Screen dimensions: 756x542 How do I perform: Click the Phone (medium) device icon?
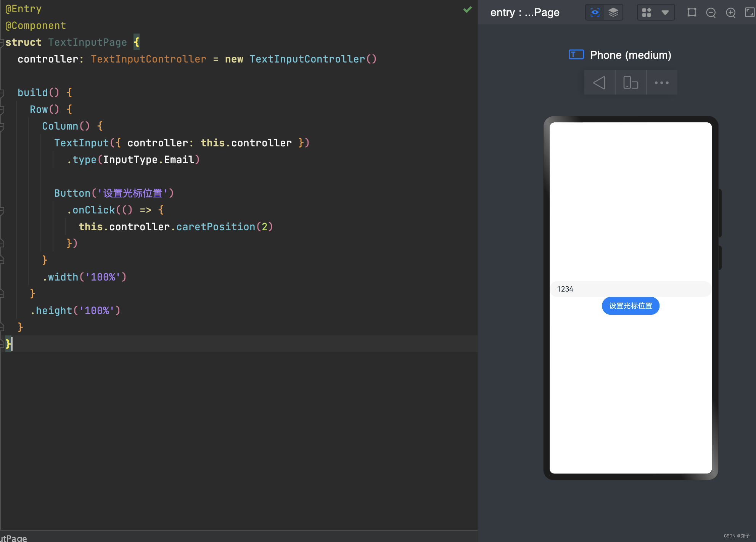[x=576, y=55]
